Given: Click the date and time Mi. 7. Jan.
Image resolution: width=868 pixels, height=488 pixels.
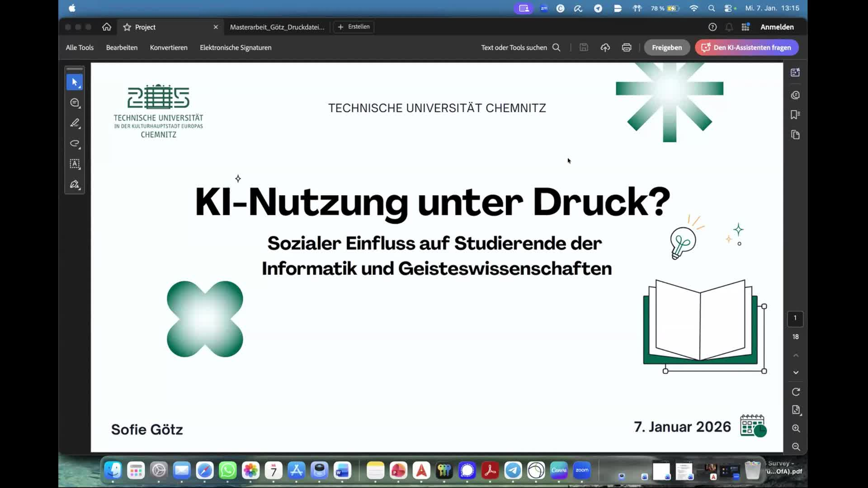Looking at the screenshot, I should pyautogui.click(x=772, y=8).
